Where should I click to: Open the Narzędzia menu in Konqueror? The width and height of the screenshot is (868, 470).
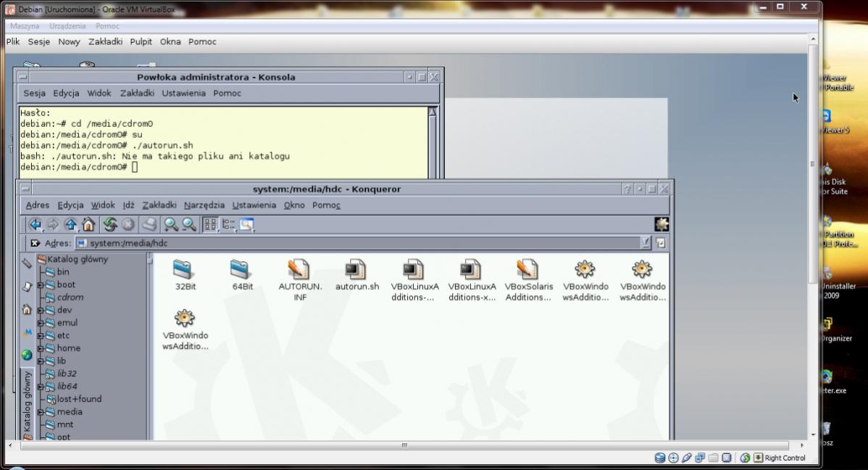(204, 205)
